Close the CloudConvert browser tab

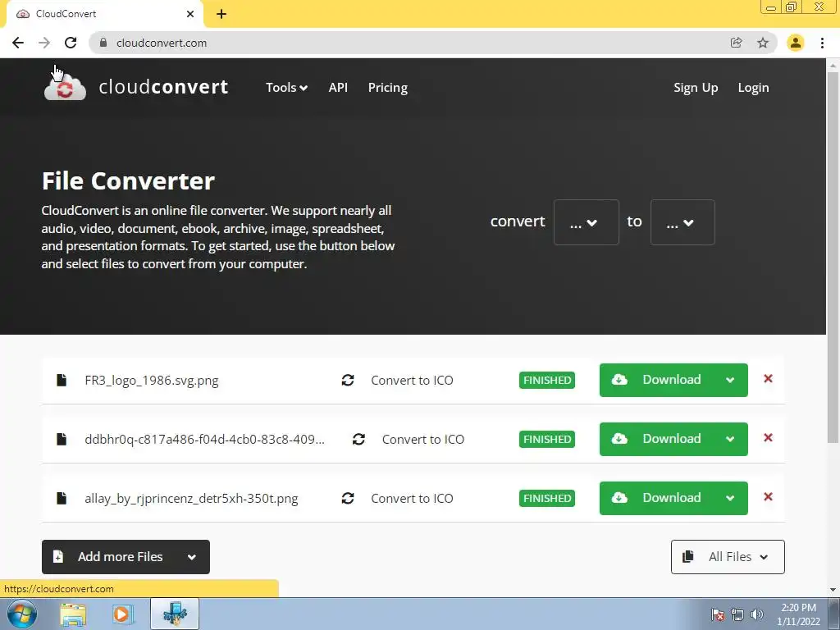click(x=190, y=14)
